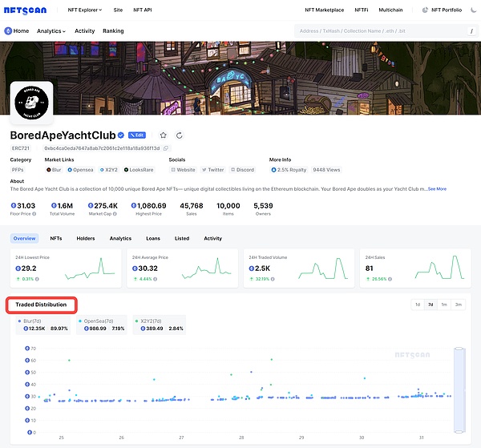Click the refresh icon beside the collection name
This screenshot has height=448, width=481.
click(x=180, y=135)
